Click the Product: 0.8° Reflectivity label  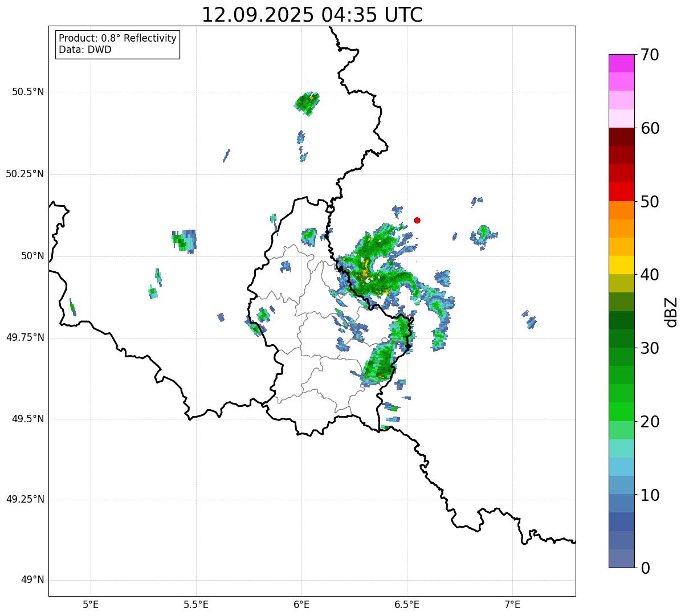(118, 38)
